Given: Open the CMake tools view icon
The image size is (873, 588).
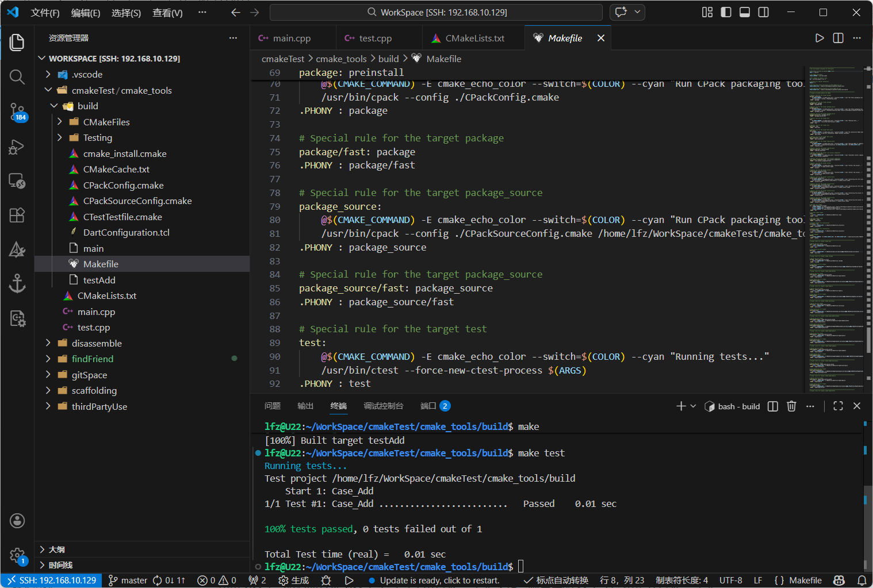Looking at the screenshot, I should pos(17,249).
